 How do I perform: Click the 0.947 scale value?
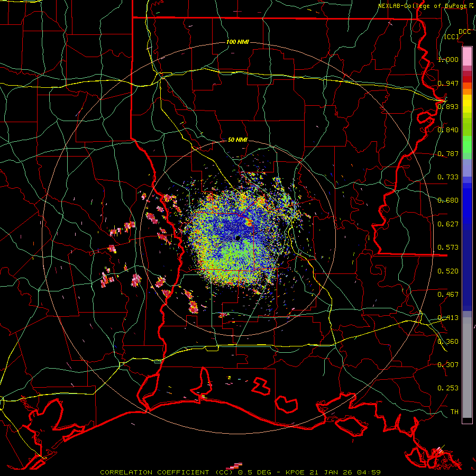[x=448, y=83]
